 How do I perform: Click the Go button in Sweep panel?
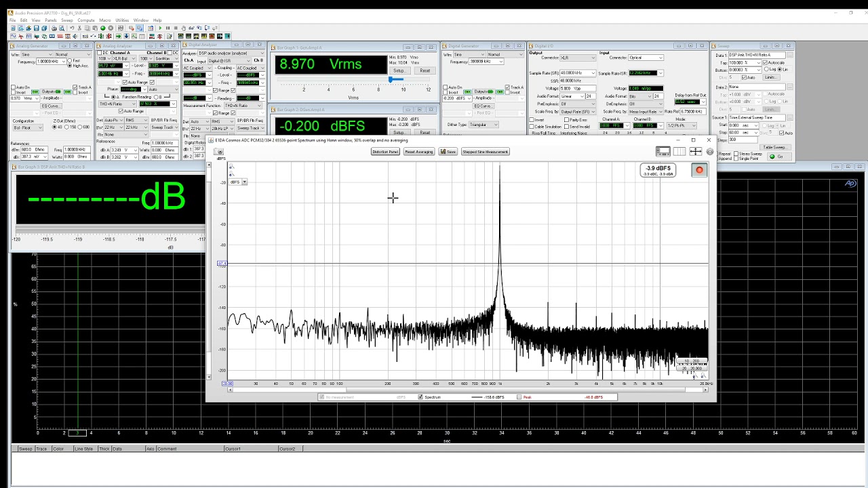coord(779,157)
